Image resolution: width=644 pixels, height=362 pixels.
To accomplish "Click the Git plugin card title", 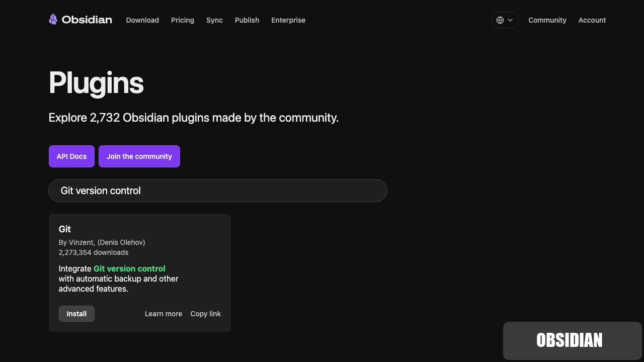I will tap(64, 229).
